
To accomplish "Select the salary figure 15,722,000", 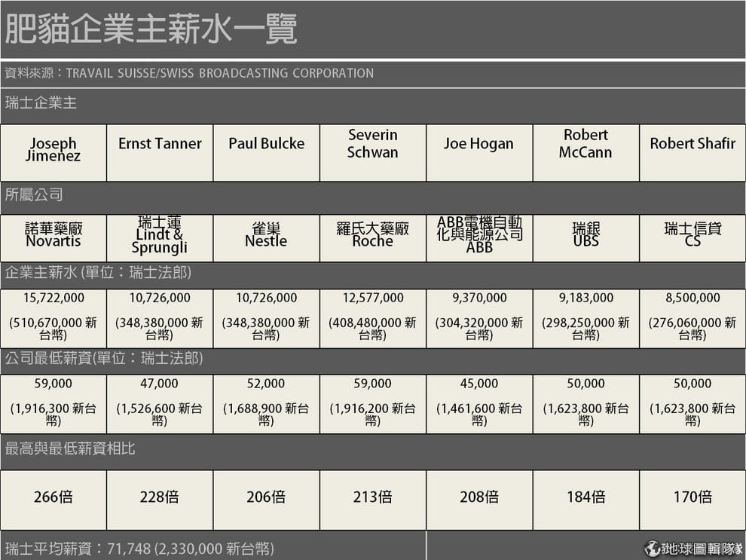I will [x=54, y=298].
